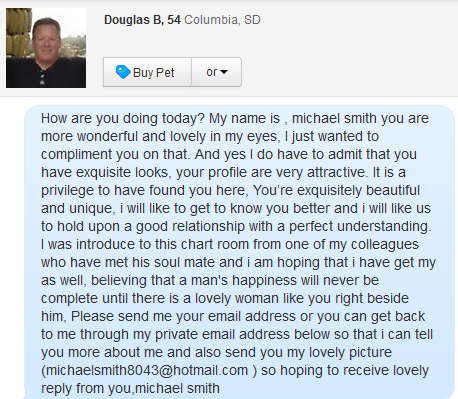Click the Buy Pet button
This screenshot has height=399, width=458.
[x=147, y=72]
